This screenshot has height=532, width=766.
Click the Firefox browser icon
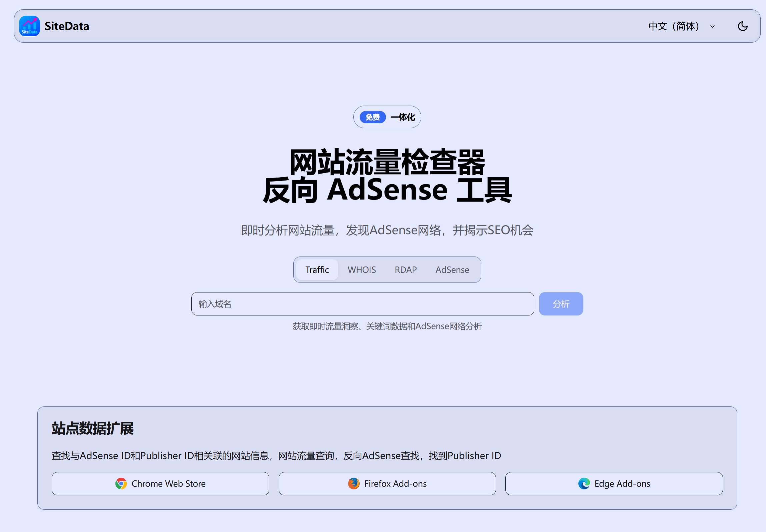pyautogui.click(x=353, y=483)
